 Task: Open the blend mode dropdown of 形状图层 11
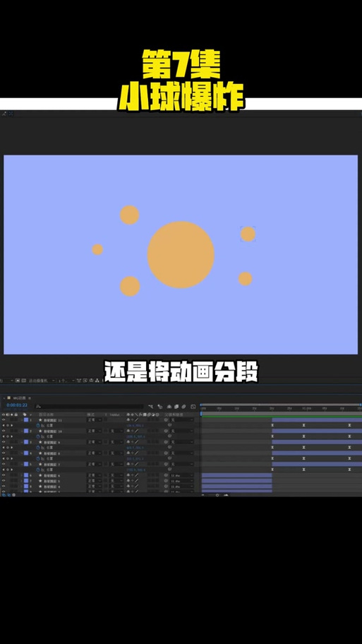94,419
